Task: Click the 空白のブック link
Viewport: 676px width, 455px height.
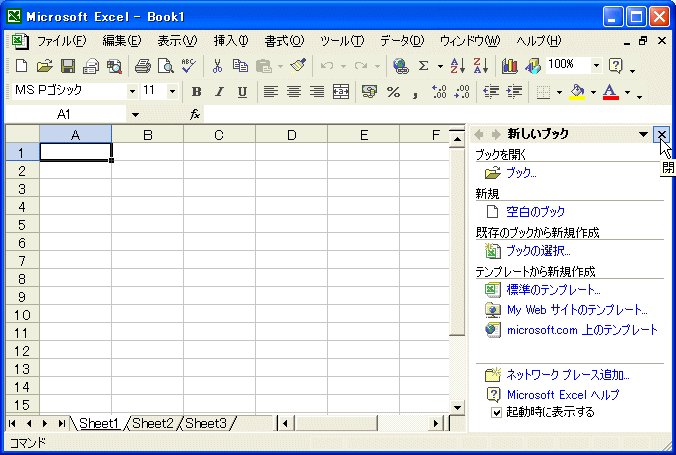Action: [x=535, y=212]
